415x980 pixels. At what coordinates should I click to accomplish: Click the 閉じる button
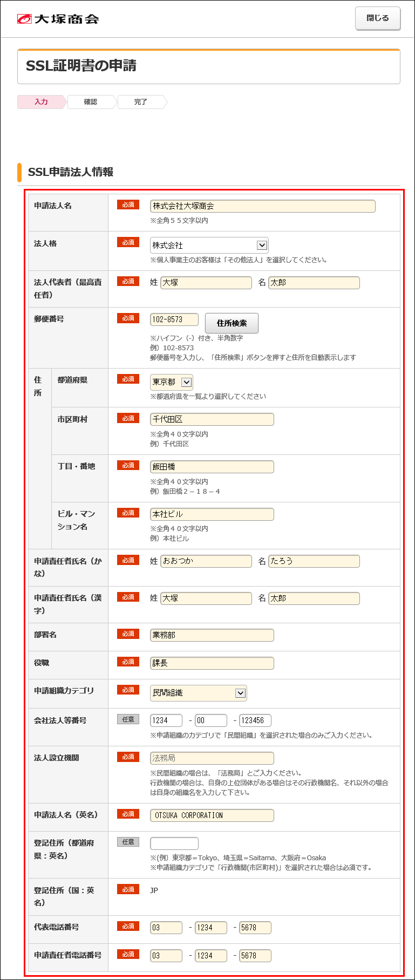(x=378, y=18)
